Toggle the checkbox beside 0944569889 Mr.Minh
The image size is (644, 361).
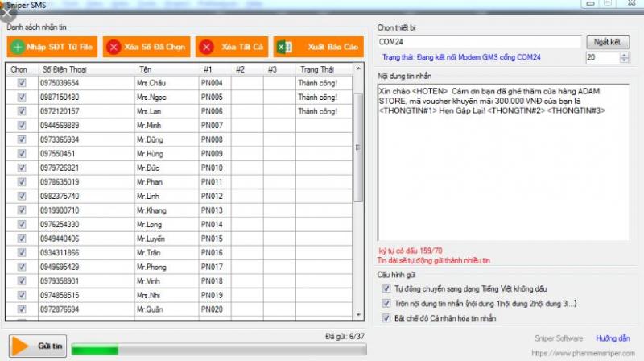[x=22, y=126]
